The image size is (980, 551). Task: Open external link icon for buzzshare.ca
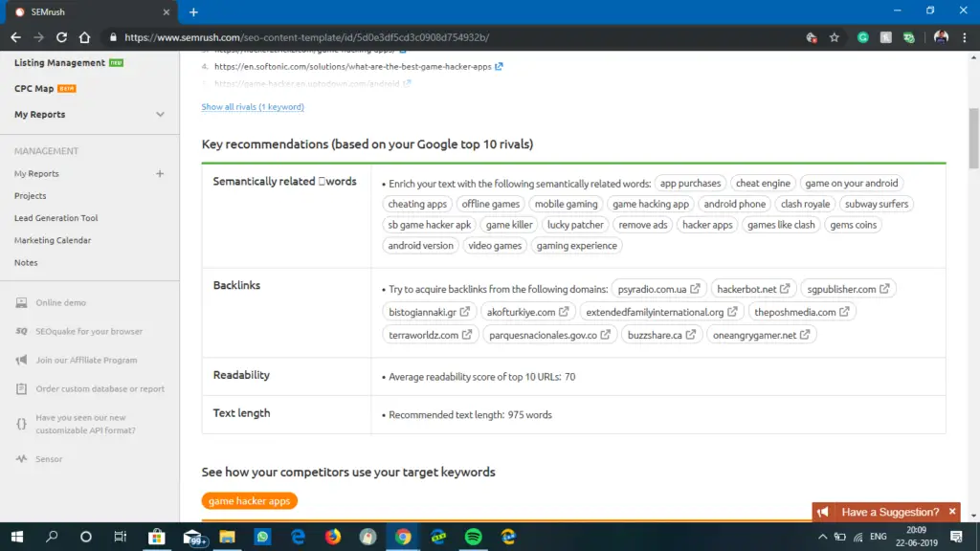point(691,335)
